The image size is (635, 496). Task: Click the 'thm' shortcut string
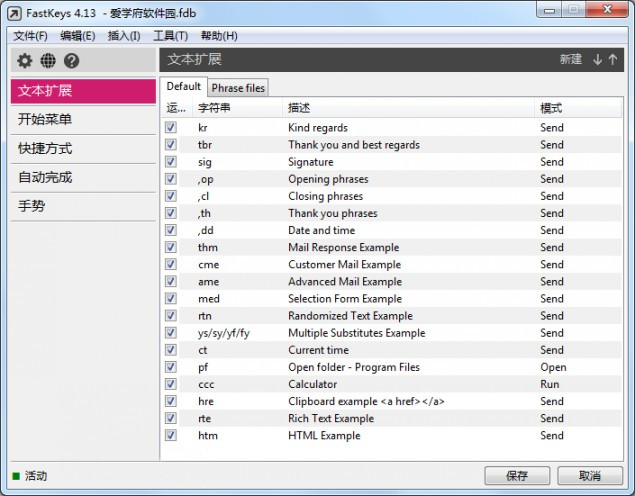pos(208,247)
